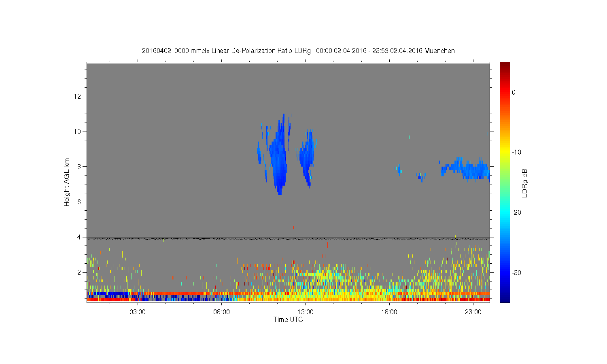Click the largest blue cloud near 11:30 UTC
The width and height of the screenshot is (607, 364).
[278, 158]
